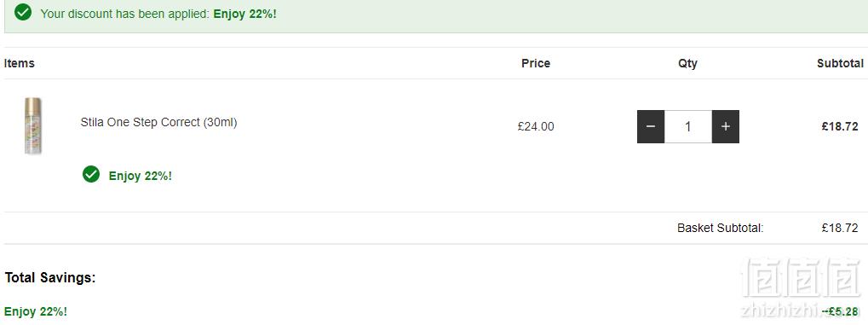Click the bold 'Enjoy 22%!' banner text
The width and height of the screenshot is (868, 325).
pos(244,14)
